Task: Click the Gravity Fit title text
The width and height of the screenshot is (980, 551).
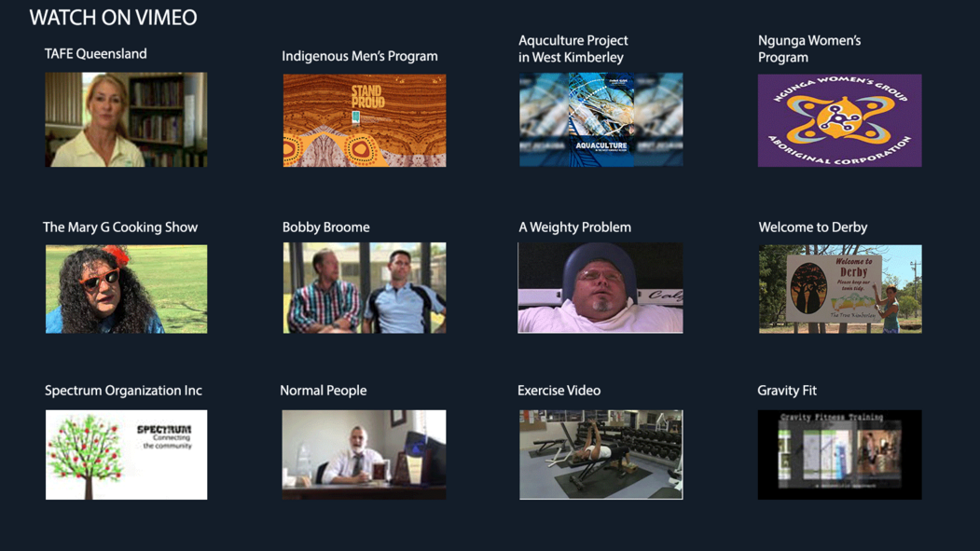Action: (x=787, y=391)
